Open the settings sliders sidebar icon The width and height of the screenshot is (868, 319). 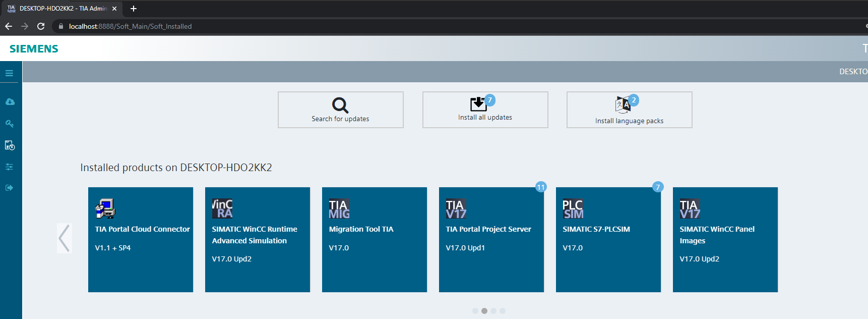point(10,167)
